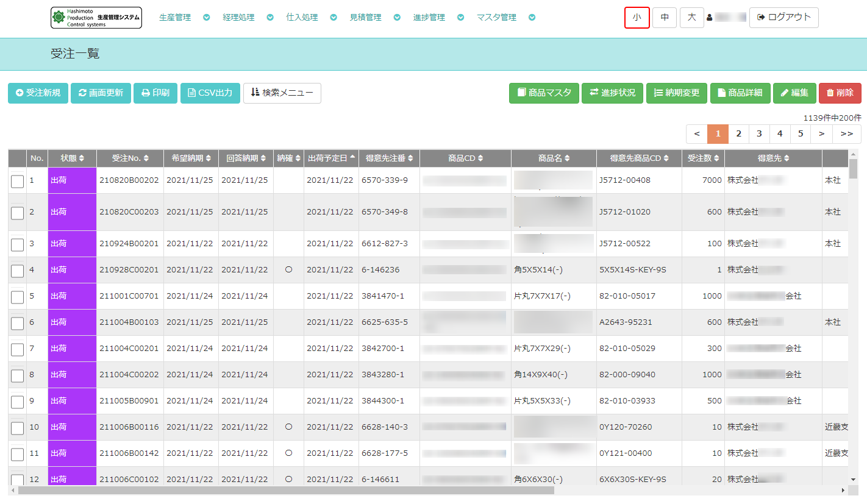This screenshot has height=504, width=867.
Task: Set font size to 大
Action: [x=691, y=18]
